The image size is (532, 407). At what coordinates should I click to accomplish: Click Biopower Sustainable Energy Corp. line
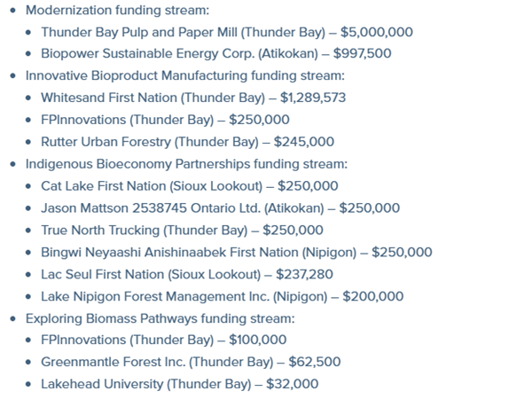tap(216, 53)
